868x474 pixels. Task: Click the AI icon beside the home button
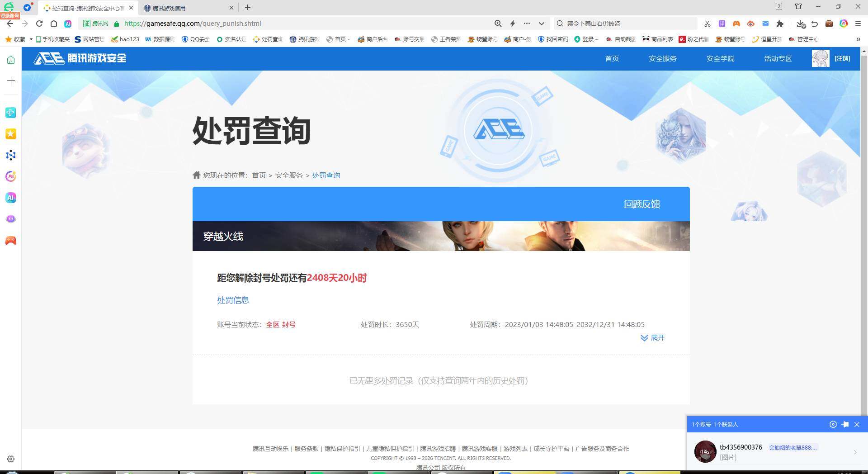(x=68, y=24)
